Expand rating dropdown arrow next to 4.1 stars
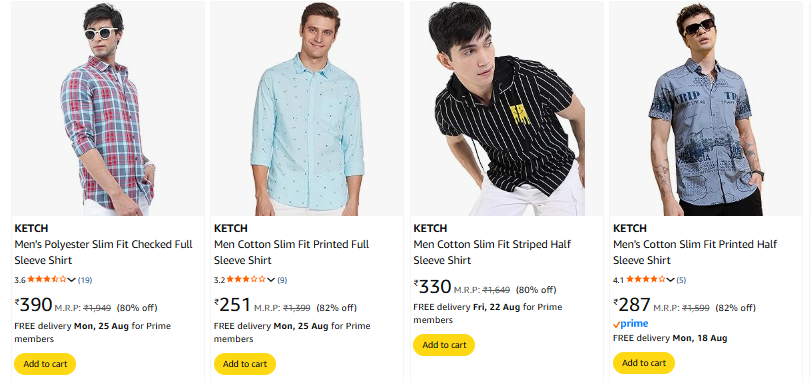Screen dimensions: 811x382 click(x=670, y=280)
